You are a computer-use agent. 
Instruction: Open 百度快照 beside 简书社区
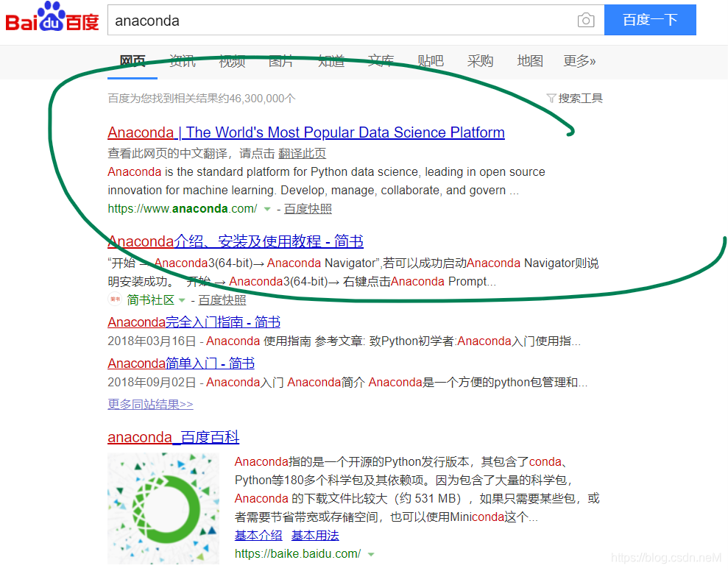[222, 300]
